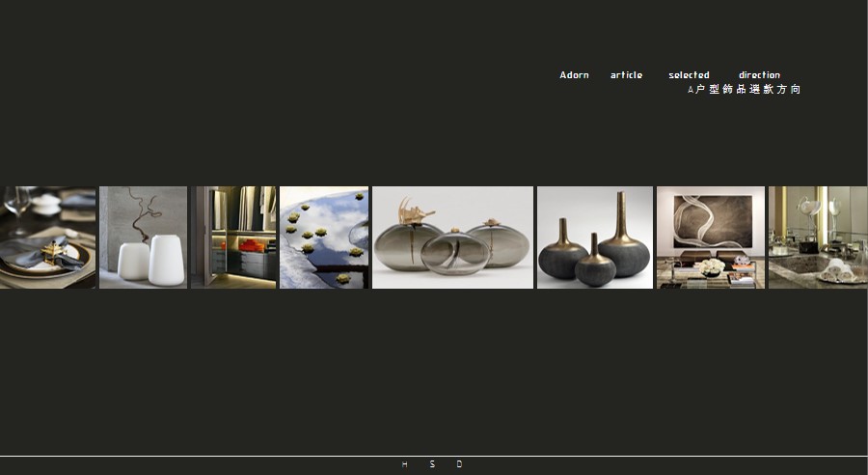Screen dimensions: 868x475
Task: Click the reflective water plate image
Action: tap(324, 237)
